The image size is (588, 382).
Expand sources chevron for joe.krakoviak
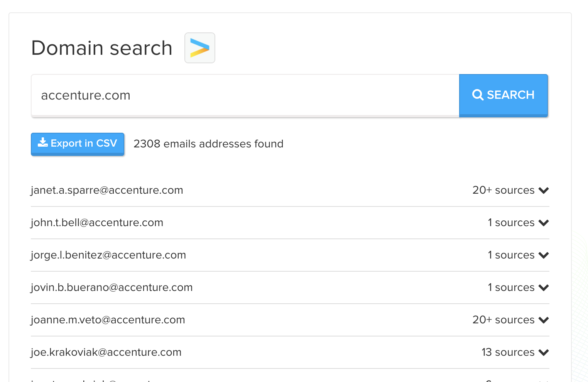coord(544,352)
